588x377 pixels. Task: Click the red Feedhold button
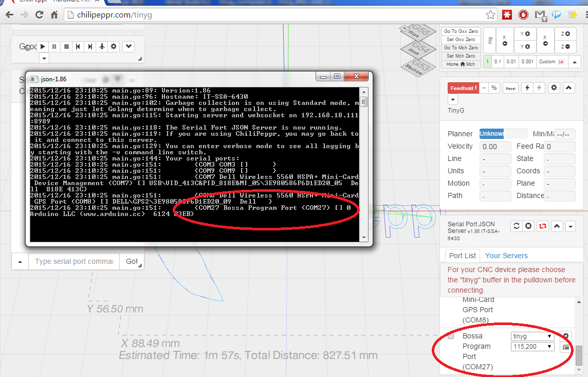(x=463, y=88)
